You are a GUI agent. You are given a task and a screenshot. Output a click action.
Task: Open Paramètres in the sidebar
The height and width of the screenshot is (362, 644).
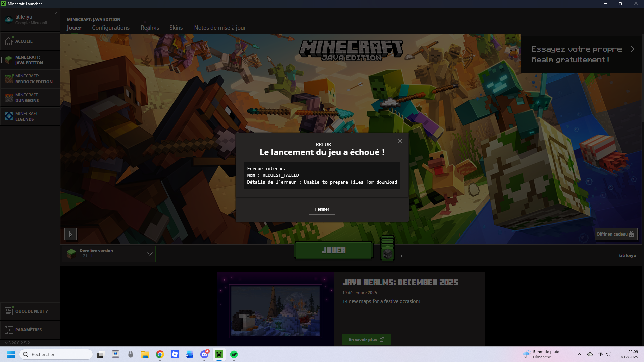30,330
